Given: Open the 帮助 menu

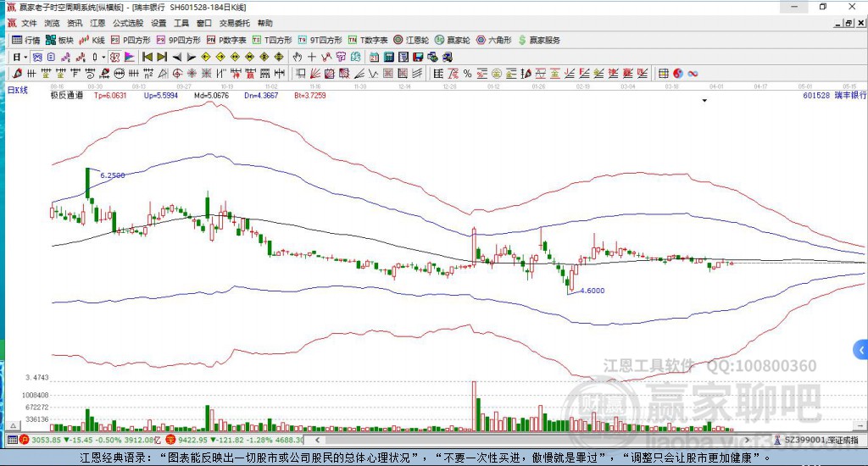Looking at the screenshot, I should [x=265, y=23].
